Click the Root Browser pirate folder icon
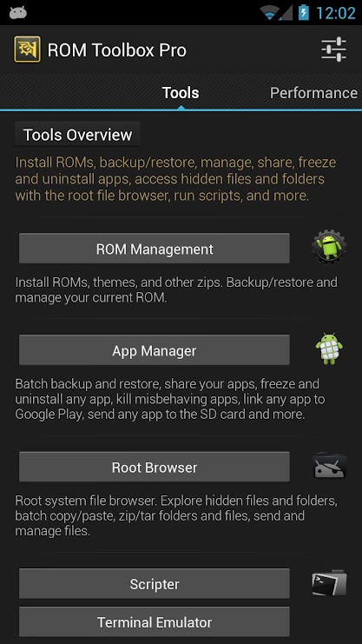 pos(330,466)
